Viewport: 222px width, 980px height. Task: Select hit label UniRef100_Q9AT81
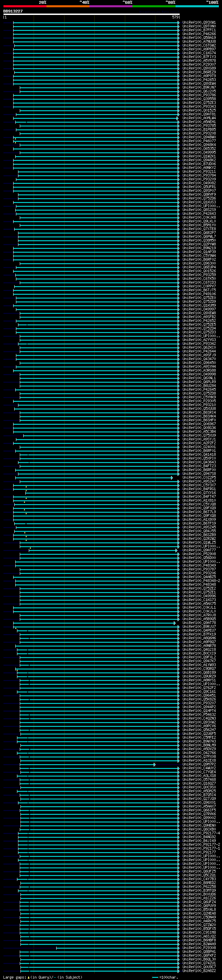tap(199, 114)
